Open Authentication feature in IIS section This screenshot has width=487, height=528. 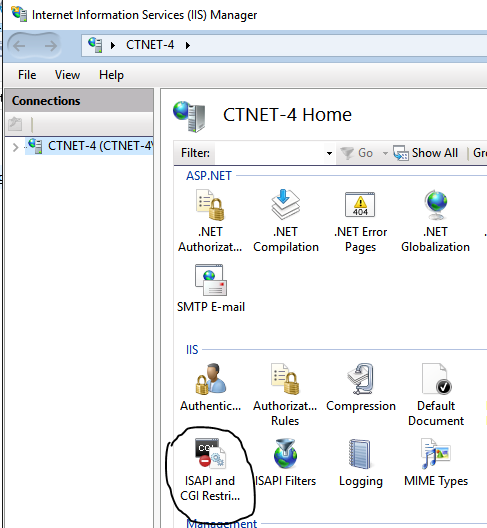point(210,388)
